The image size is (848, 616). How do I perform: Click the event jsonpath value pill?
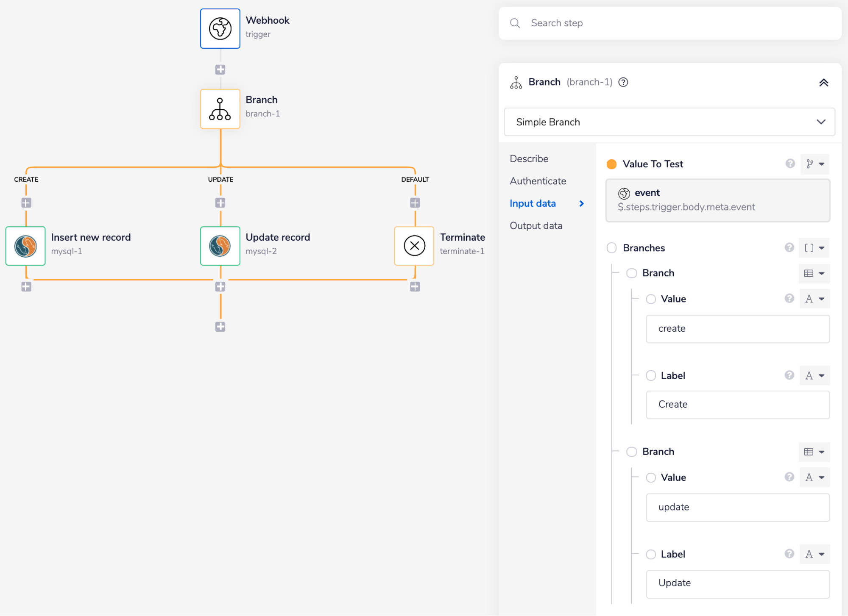click(x=717, y=200)
